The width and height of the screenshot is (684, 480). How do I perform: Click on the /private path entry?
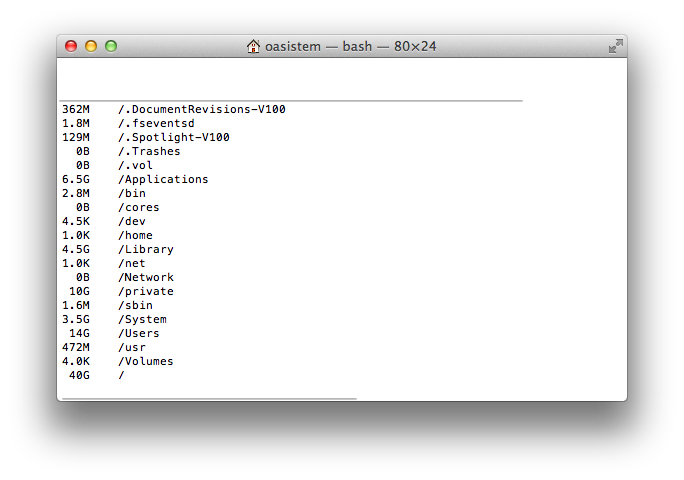pos(145,291)
